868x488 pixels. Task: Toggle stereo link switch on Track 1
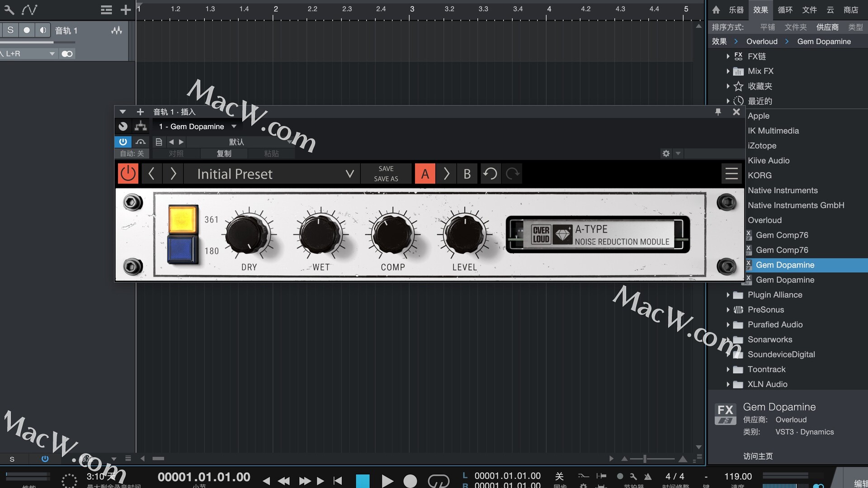tap(67, 54)
